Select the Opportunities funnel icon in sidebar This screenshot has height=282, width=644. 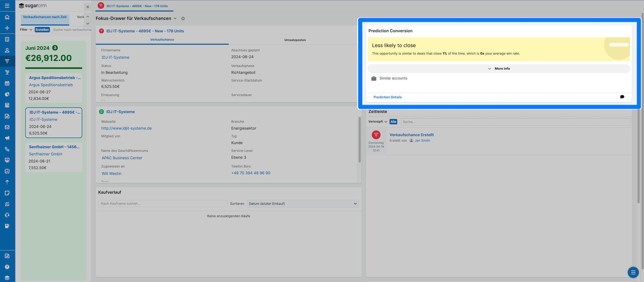coord(7,61)
